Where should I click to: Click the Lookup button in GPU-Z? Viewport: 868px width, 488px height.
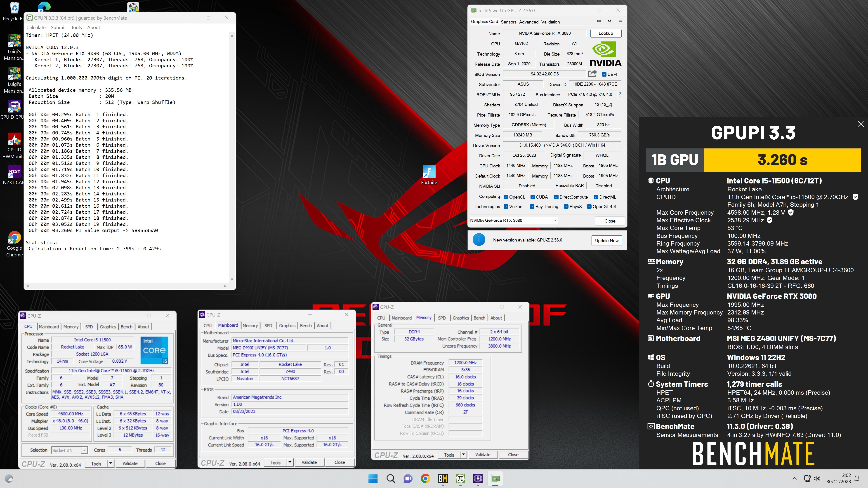click(x=606, y=33)
